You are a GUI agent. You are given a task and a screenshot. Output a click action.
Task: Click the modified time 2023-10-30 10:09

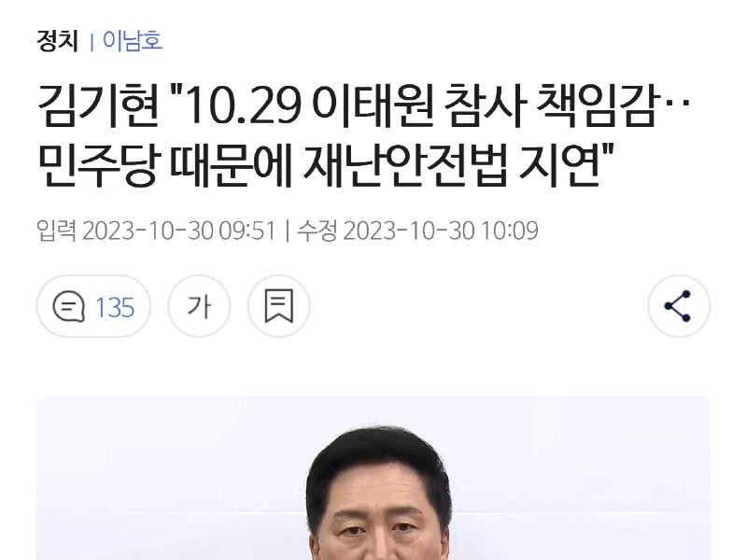click(441, 231)
